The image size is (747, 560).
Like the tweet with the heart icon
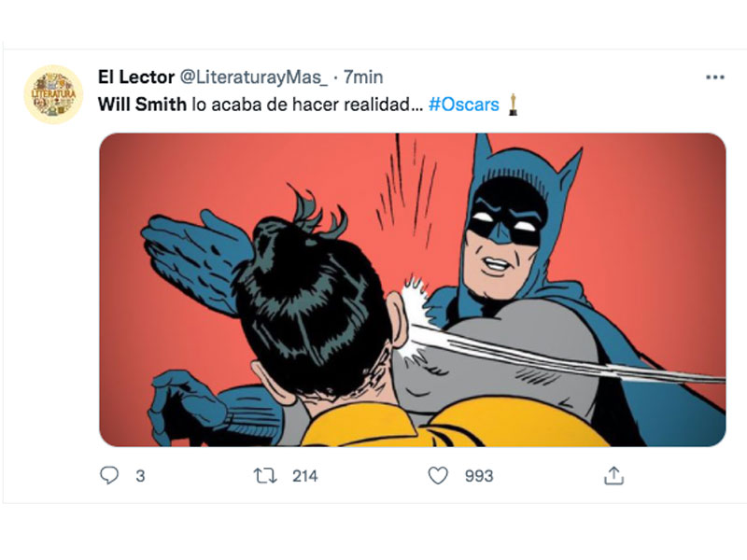[x=438, y=476]
